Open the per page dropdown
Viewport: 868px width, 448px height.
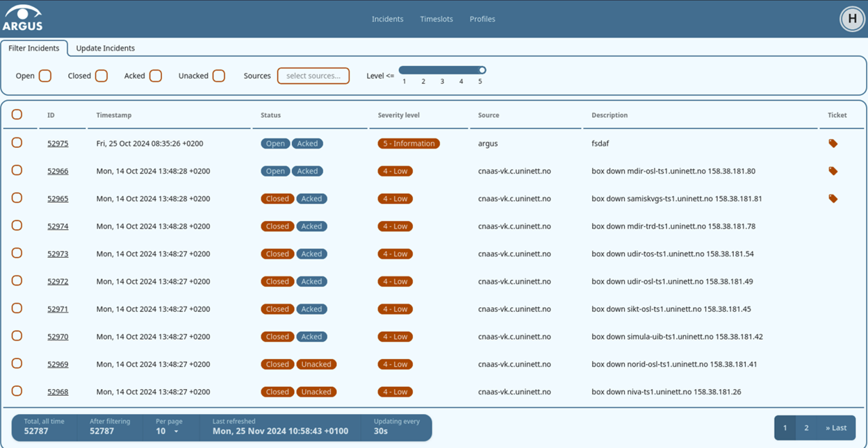(x=167, y=431)
